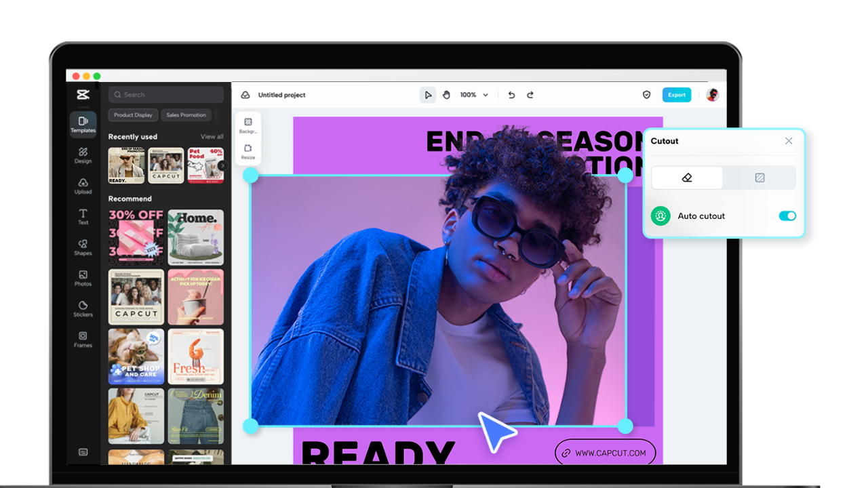Screen dimensions: 868x488
Task: Select the Sales Promotion filter tag
Action: point(186,115)
